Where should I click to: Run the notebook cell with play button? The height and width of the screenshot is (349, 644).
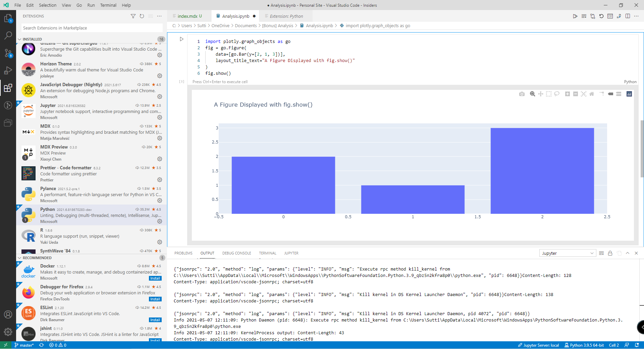(181, 39)
